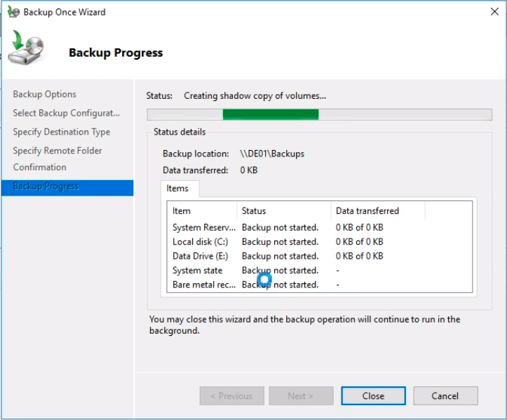Select Specify Remote Folder step
507x420 pixels.
58,151
